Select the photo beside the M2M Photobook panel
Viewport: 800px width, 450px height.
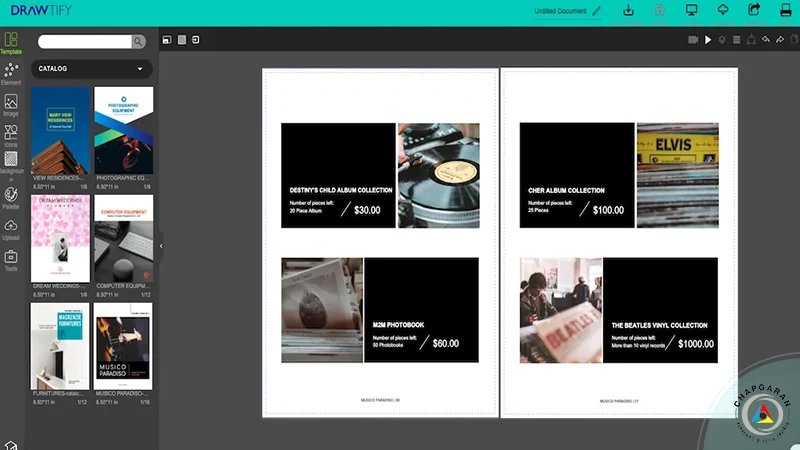point(322,310)
